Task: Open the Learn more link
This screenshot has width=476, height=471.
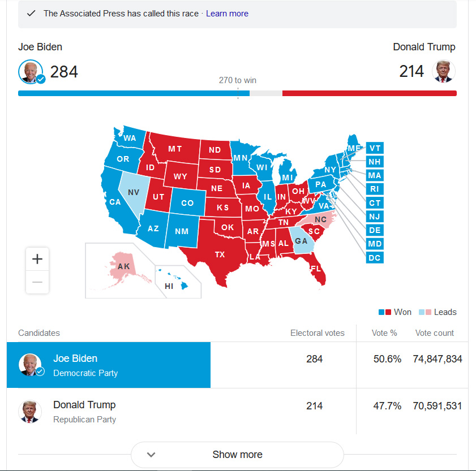Action: pyautogui.click(x=227, y=14)
